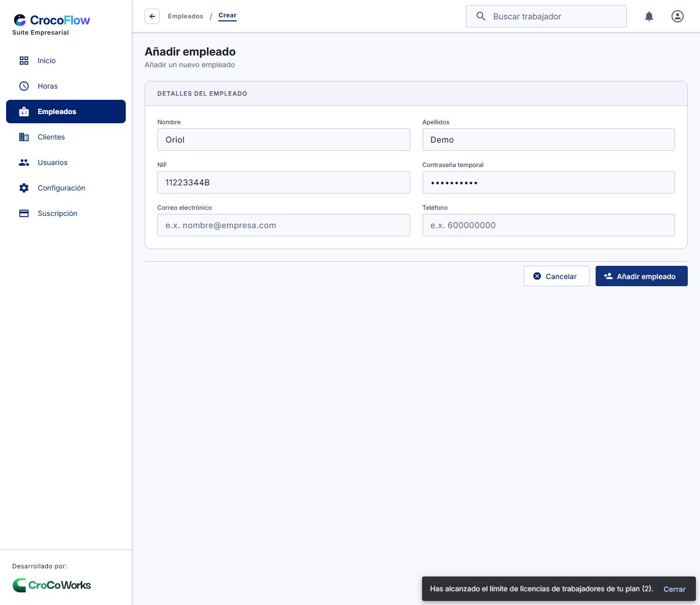Click the CrocoFlow logo
Viewport: 700px width, 605px height.
tap(51, 20)
